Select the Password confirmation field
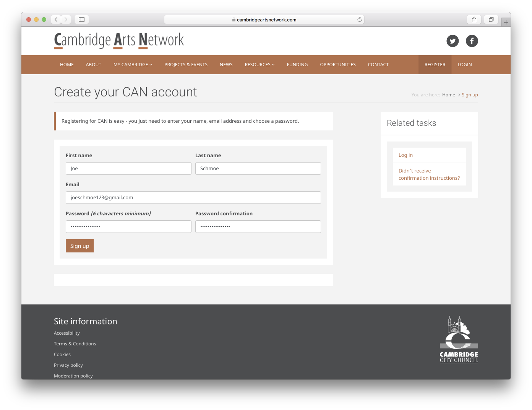Viewport: 532px width, 410px height. tap(258, 227)
